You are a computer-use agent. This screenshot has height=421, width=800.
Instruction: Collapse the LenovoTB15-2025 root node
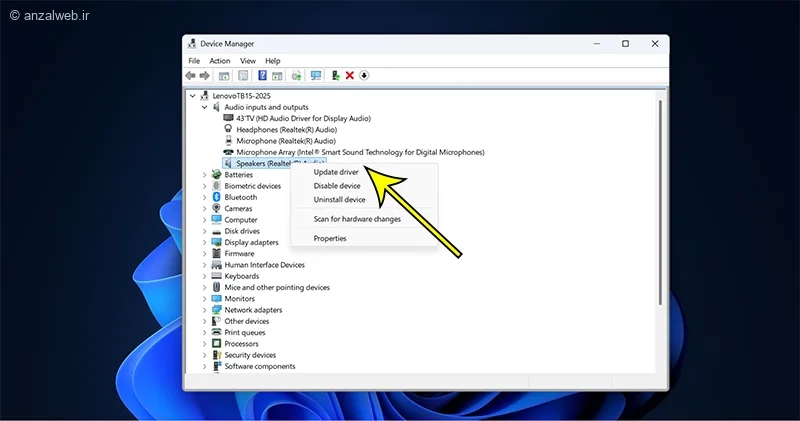tap(193, 96)
